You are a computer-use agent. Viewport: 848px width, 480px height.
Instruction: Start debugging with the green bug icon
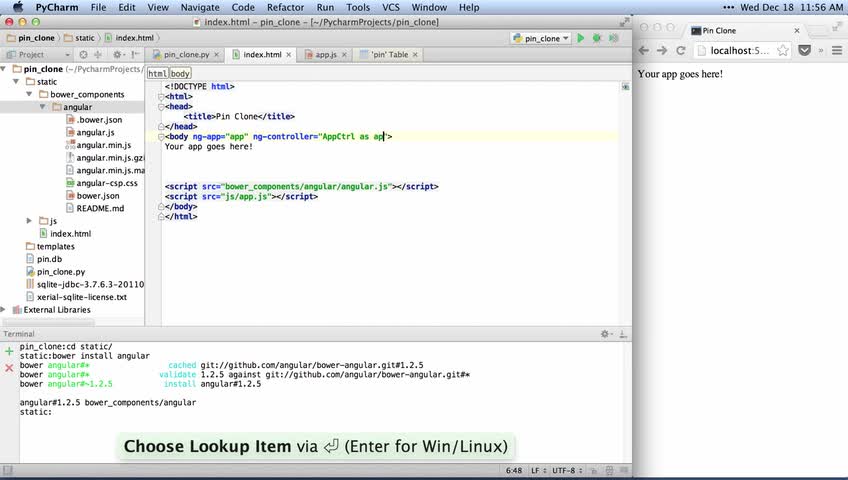tap(597, 38)
